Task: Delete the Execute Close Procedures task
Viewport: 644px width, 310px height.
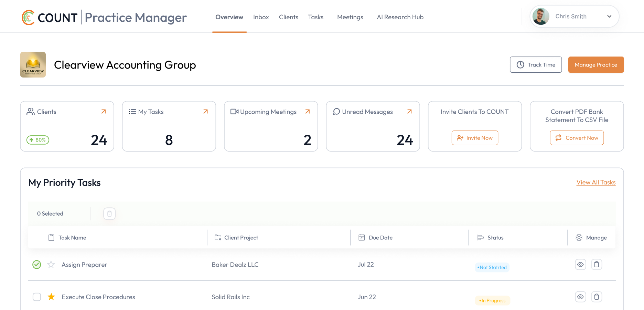Action: 597,297
